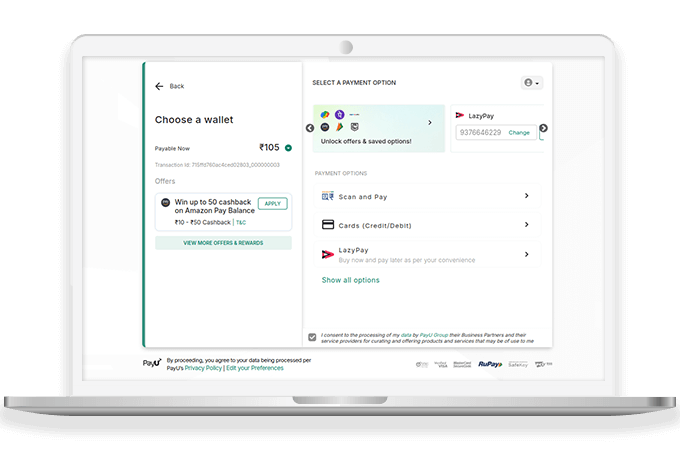This screenshot has width=680, height=450.
Task: Click the PayU logo in footer
Action: click(x=152, y=363)
